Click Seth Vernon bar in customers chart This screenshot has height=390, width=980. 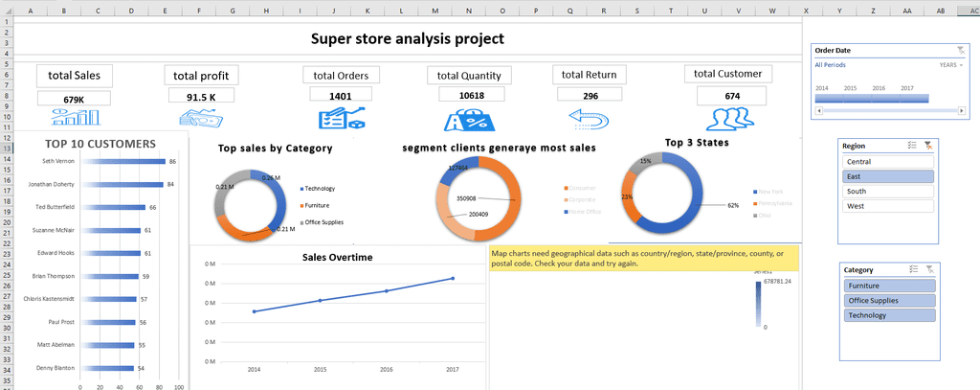click(123, 162)
